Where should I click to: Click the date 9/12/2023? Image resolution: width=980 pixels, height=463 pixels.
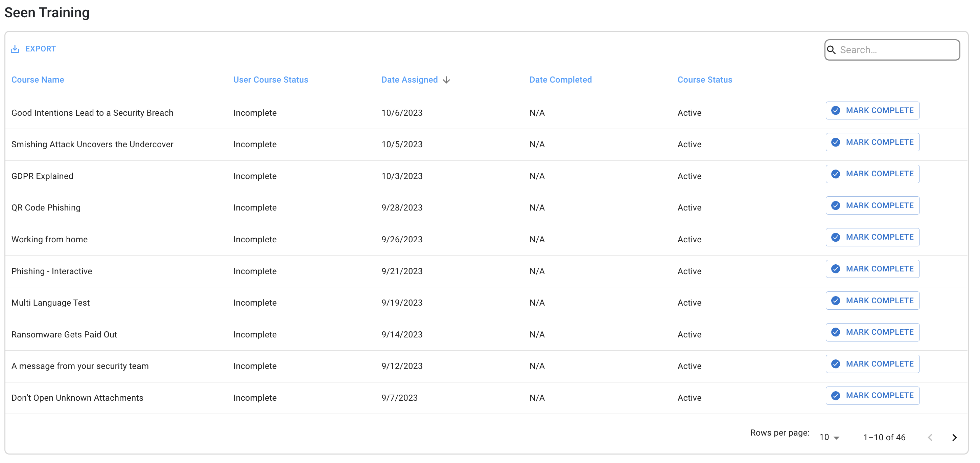click(x=402, y=366)
